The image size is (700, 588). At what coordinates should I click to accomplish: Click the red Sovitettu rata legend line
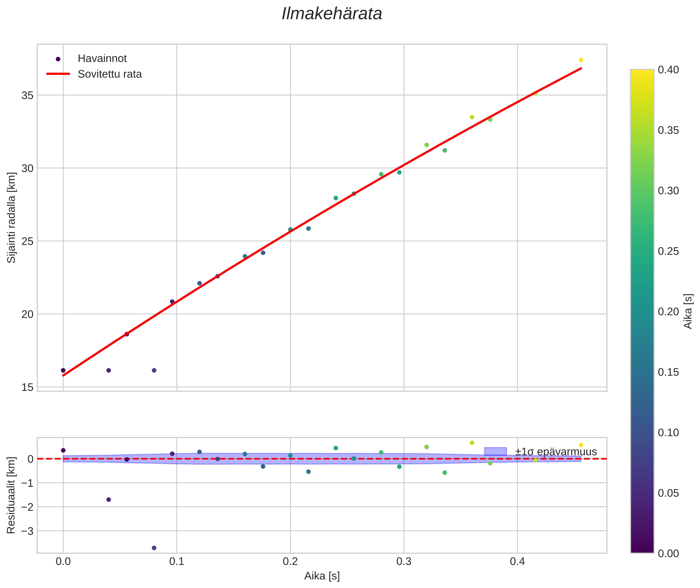pos(58,74)
